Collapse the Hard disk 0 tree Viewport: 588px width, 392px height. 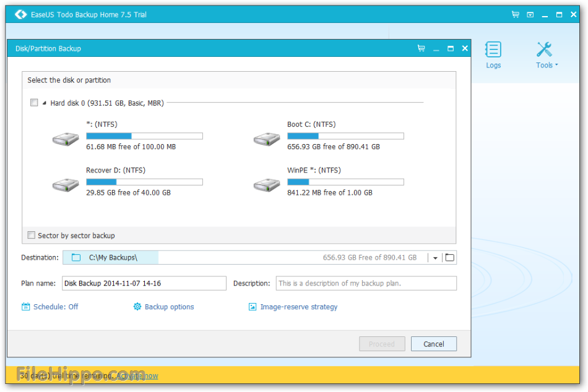[44, 103]
